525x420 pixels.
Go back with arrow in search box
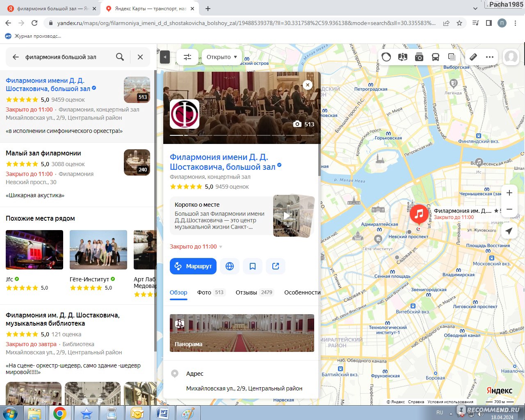click(x=16, y=57)
